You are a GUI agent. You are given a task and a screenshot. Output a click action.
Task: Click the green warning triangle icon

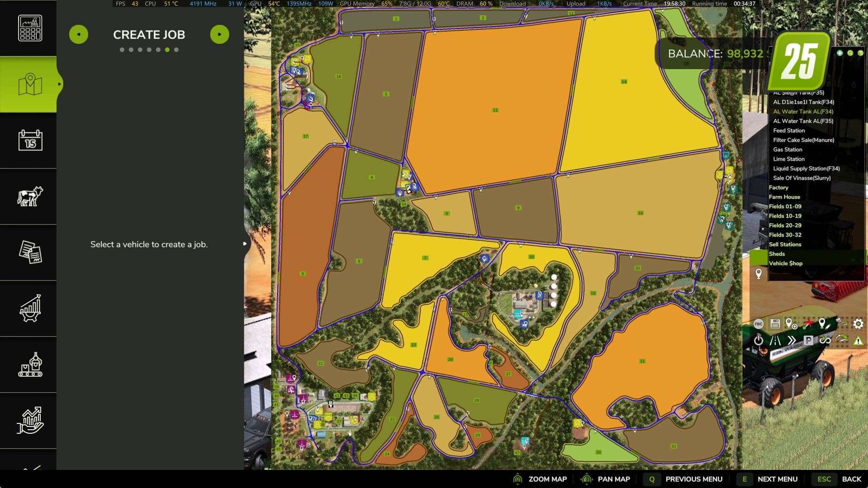[x=858, y=341]
